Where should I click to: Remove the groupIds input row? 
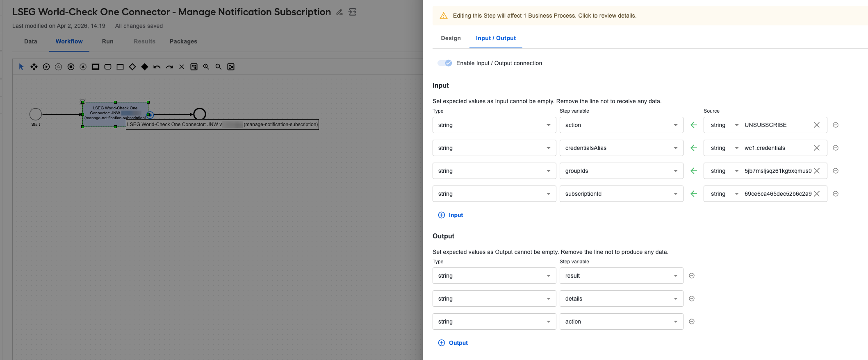tap(836, 171)
